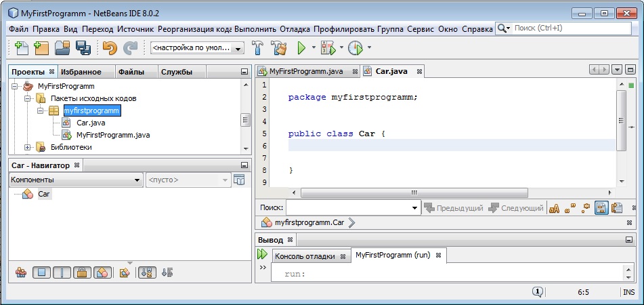
Task: Click the Debug Project icon
Action: click(328, 48)
